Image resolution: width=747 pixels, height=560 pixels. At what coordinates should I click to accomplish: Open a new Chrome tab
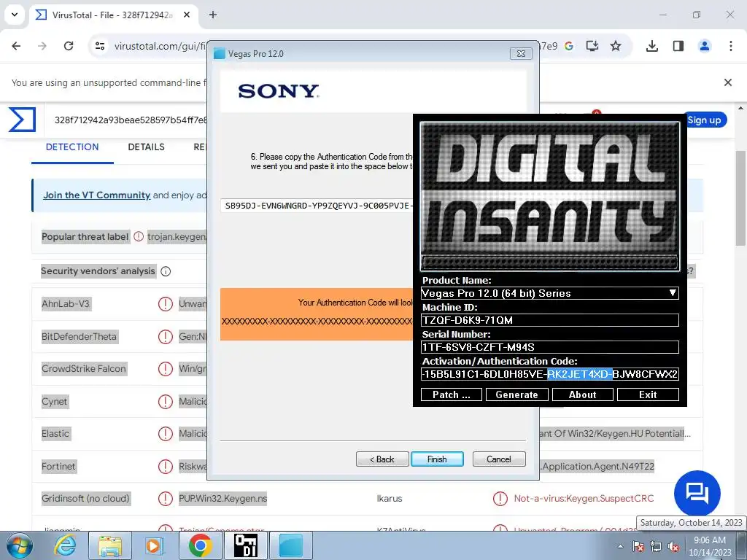pos(213,15)
